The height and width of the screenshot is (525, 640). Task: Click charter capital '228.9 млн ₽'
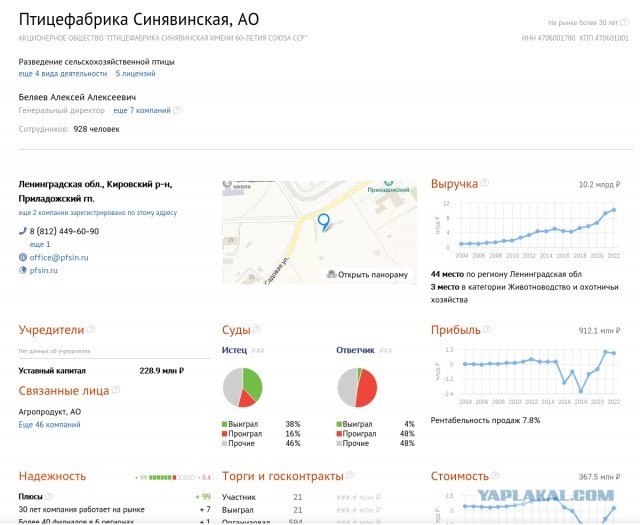click(162, 371)
